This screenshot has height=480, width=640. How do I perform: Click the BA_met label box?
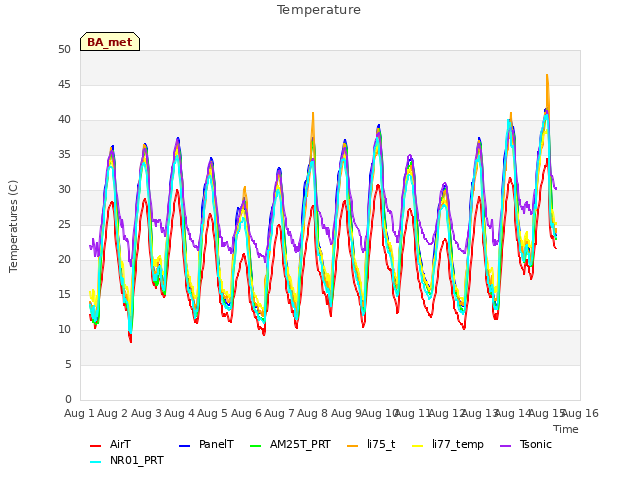[110, 42]
